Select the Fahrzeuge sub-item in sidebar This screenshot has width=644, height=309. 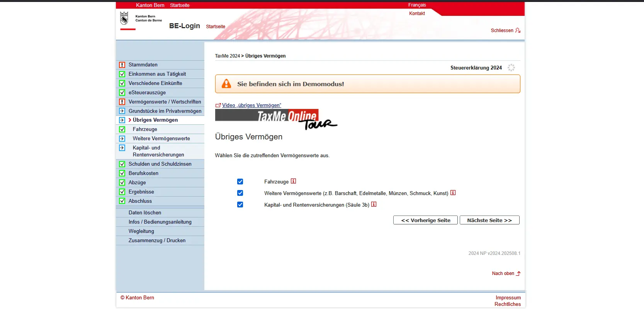pos(145,129)
